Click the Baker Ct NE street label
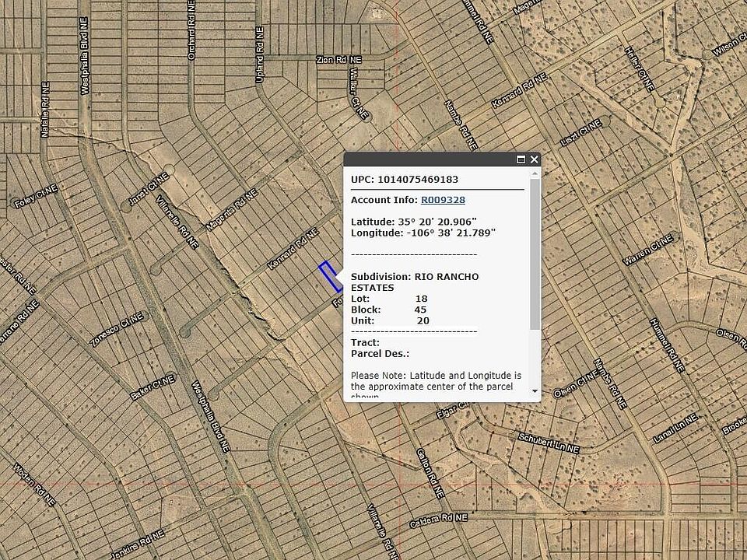The image size is (747, 560). pos(153,387)
